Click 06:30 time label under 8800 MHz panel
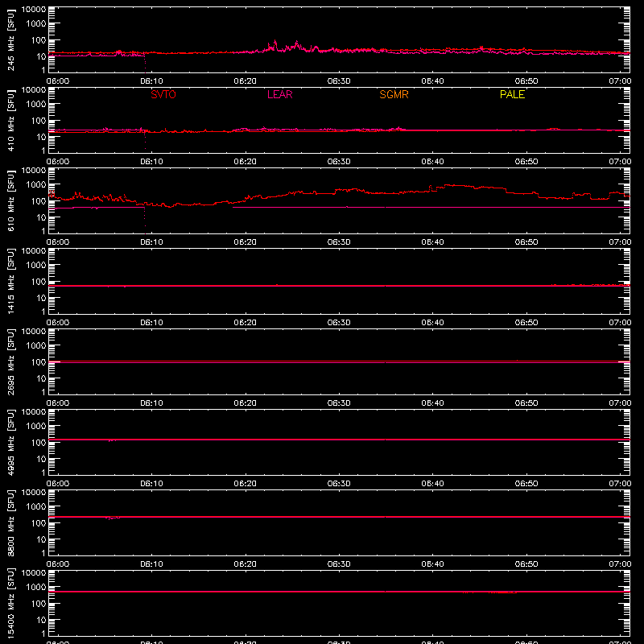This screenshot has width=644, height=644. pyautogui.click(x=339, y=564)
